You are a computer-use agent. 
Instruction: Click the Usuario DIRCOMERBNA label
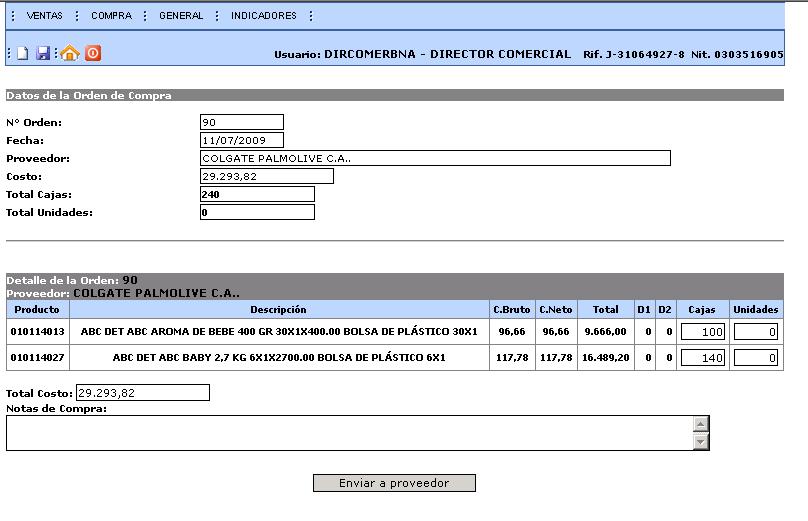(423, 54)
